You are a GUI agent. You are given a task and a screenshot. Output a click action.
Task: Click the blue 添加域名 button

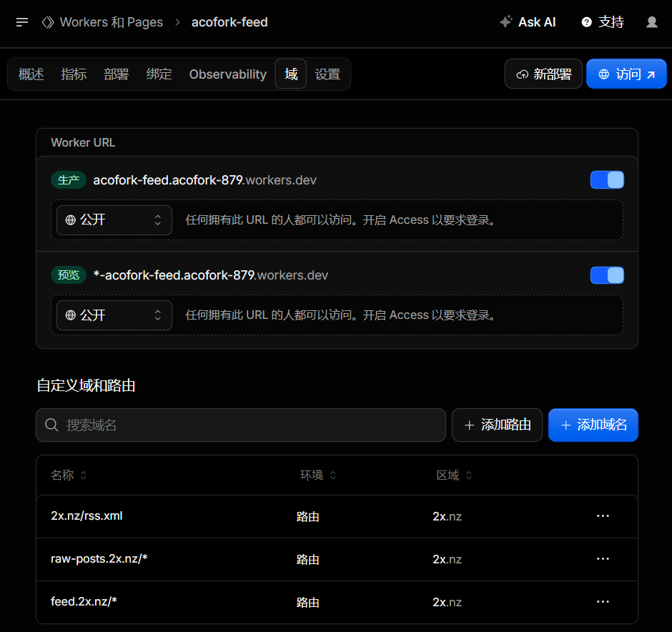click(593, 425)
